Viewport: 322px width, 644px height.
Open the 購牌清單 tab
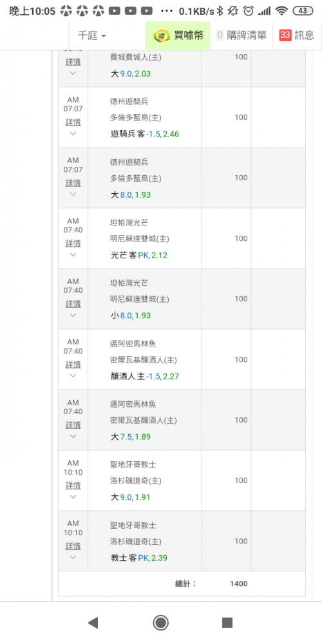(x=241, y=35)
